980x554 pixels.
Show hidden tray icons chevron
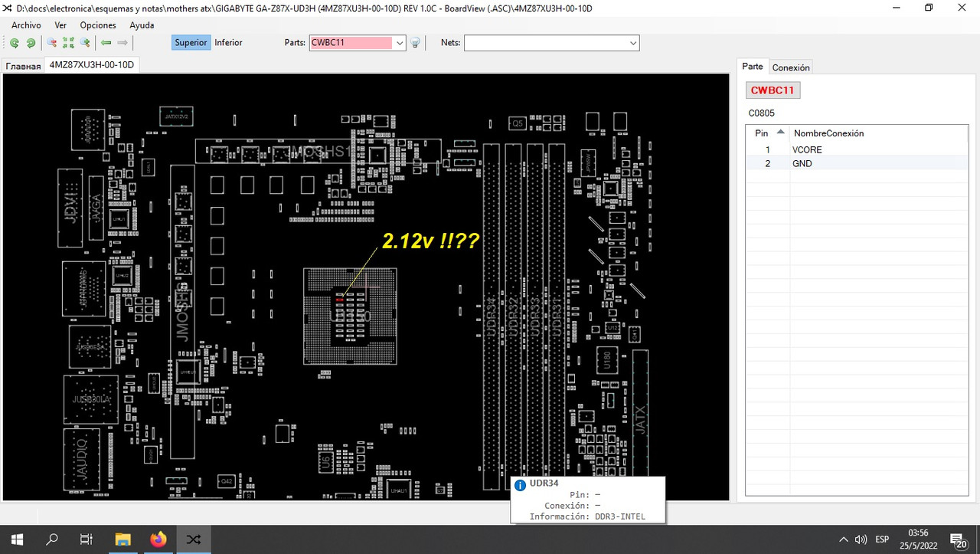pyautogui.click(x=844, y=539)
